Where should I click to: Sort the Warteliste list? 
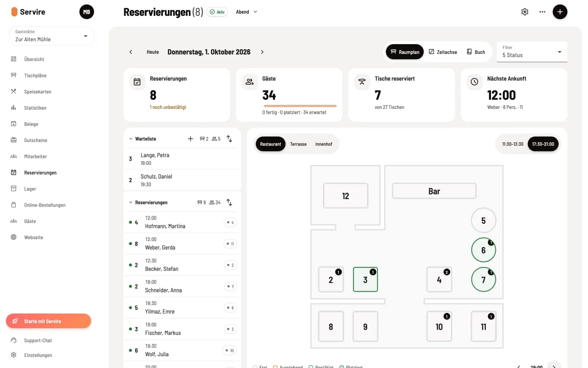pos(229,139)
